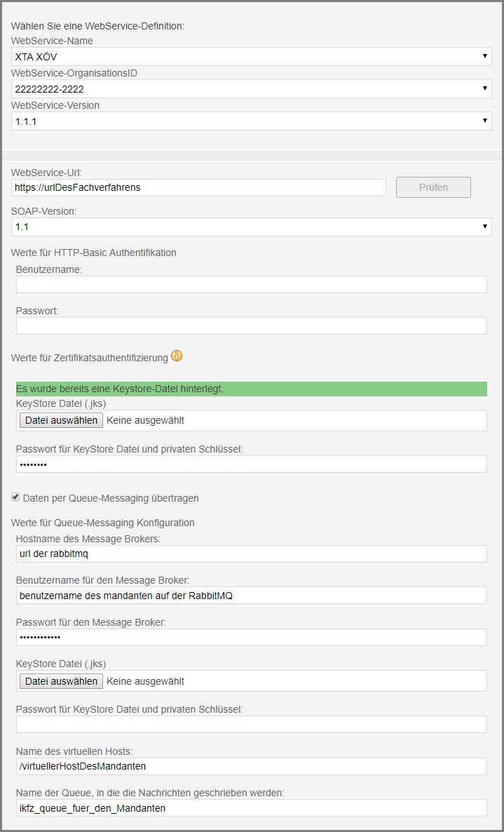Open the WebService-Name dropdown
The height and width of the screenshot is (832, 504).
point(251,56)
